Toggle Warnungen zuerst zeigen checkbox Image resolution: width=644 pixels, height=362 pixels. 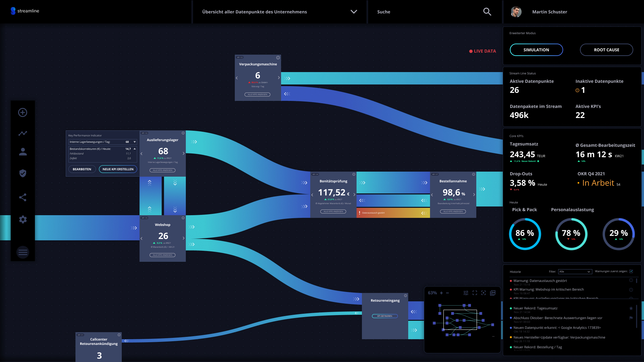pos(631,271)
